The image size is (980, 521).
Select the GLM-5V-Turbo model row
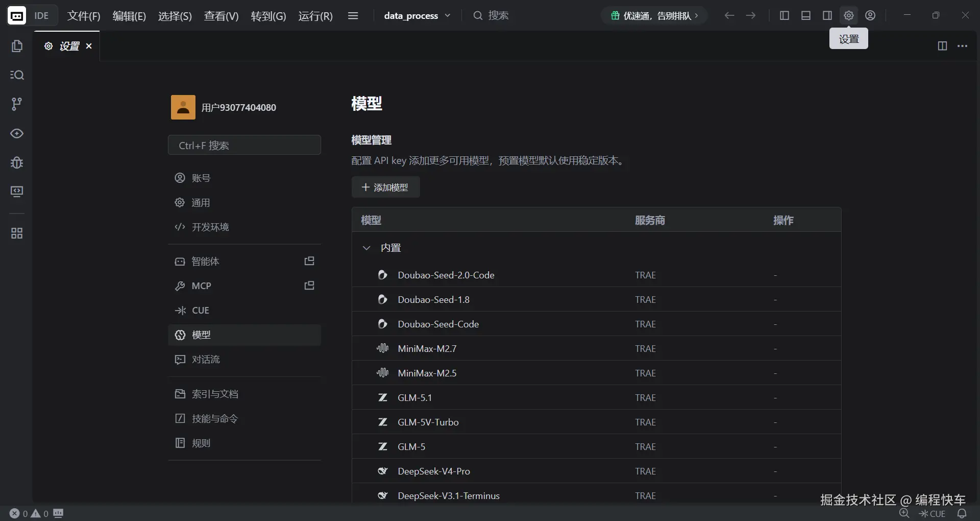click(x=596, y=422)
